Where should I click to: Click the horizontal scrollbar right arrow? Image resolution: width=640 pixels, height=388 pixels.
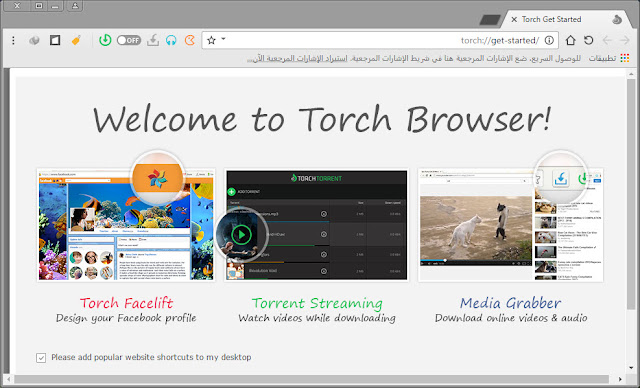(620, 379)
